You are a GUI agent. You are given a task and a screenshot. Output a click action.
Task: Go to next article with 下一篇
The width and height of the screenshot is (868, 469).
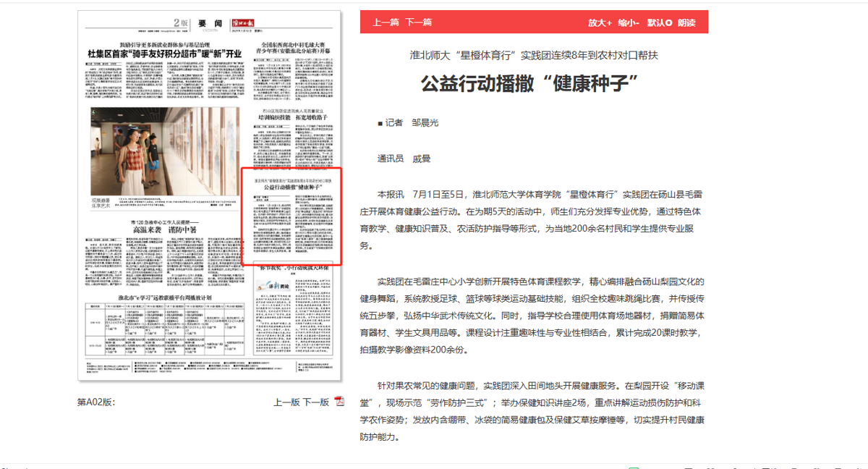(418, 22)
